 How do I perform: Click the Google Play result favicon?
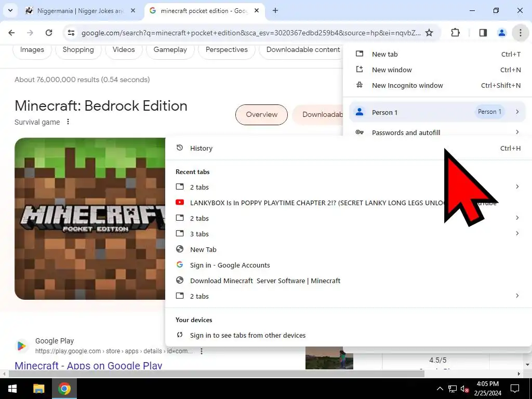point(21,345)
